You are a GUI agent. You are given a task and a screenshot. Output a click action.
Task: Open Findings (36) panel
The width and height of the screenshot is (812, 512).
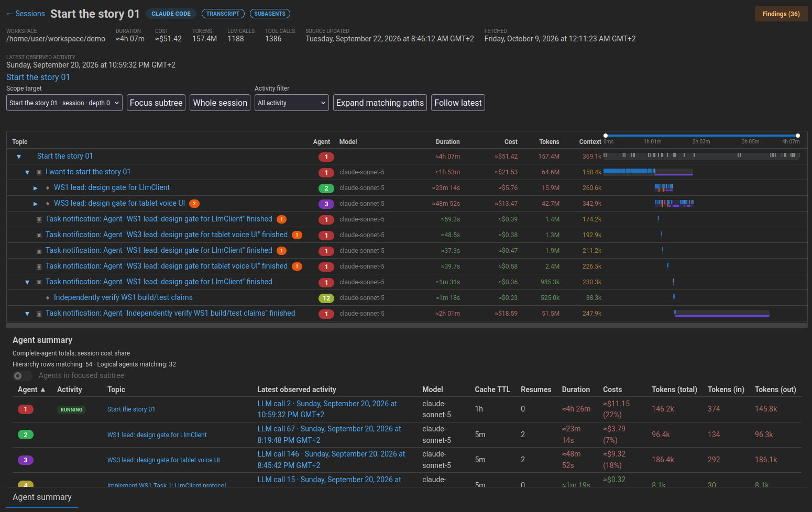[781, 14]
